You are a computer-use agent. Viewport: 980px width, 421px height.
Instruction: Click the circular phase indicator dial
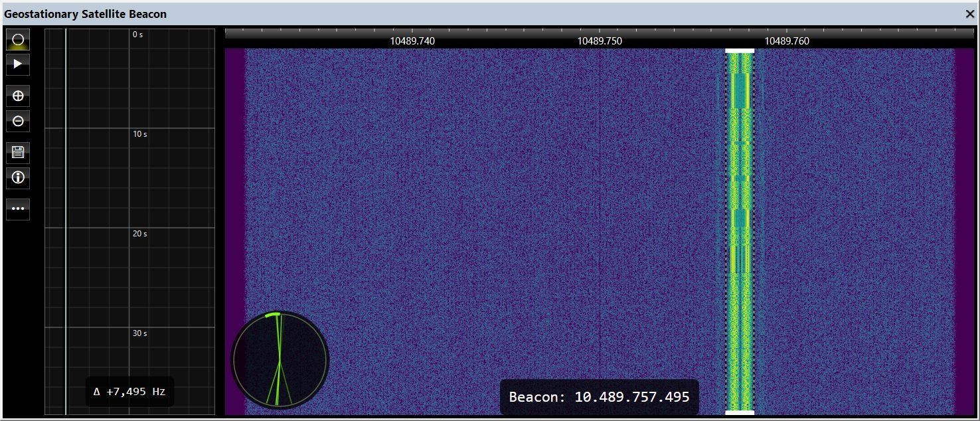(x=280, y=360)
